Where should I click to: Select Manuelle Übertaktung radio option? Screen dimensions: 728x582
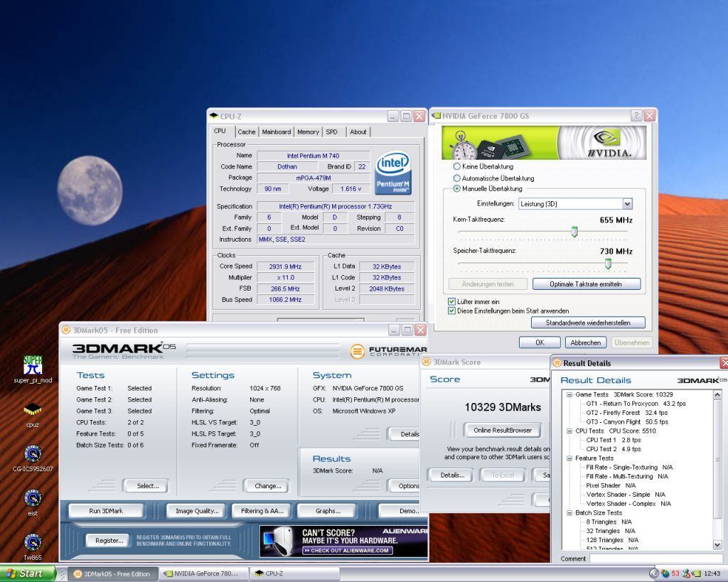click(488, 188)
